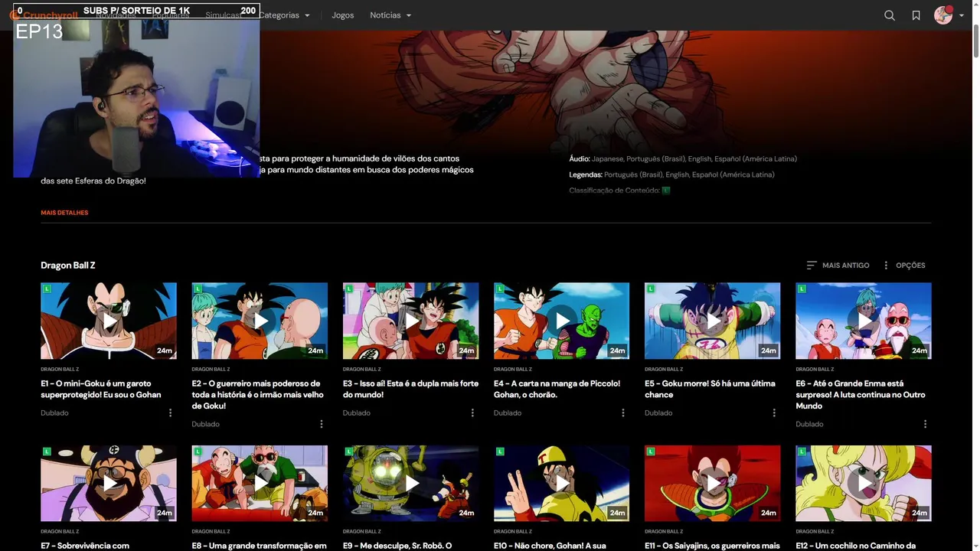The height and width of the screenshot is (551, 980).
Task: Play episode E8 thumbnail
Action: (x=260, y=484)
